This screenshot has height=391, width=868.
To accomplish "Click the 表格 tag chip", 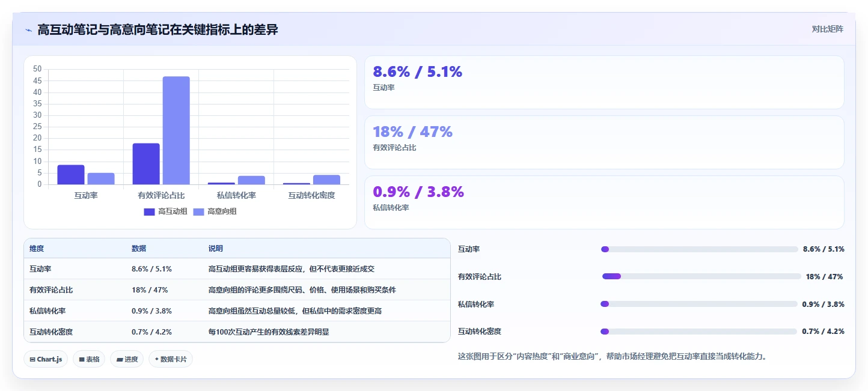I will 89,359.
